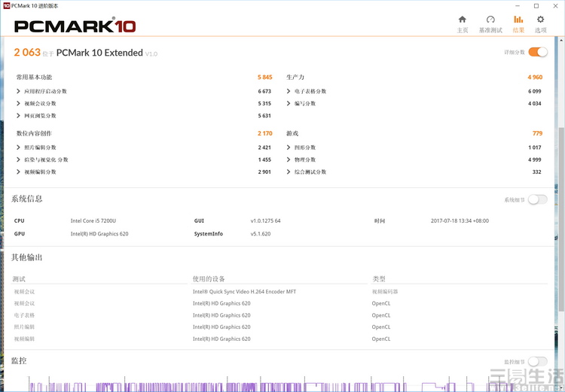Viewport: 565px width, 392px height.
Task: Click Intel Quick Sync Video H.264 Encoder MFT
Action: click(244, 292)
